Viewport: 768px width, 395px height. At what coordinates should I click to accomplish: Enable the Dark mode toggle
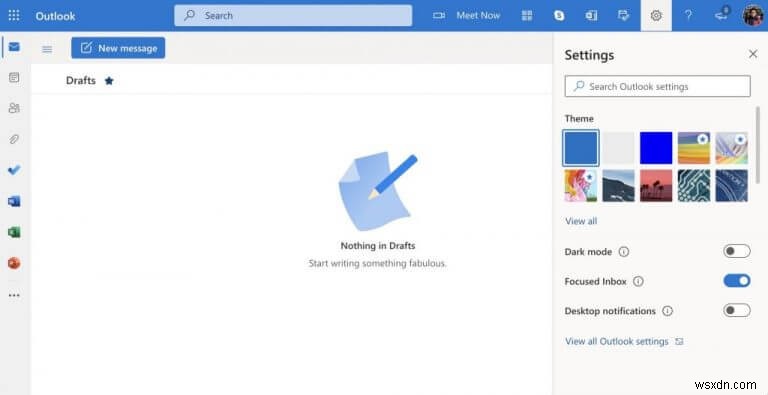[x=737, y=251]
